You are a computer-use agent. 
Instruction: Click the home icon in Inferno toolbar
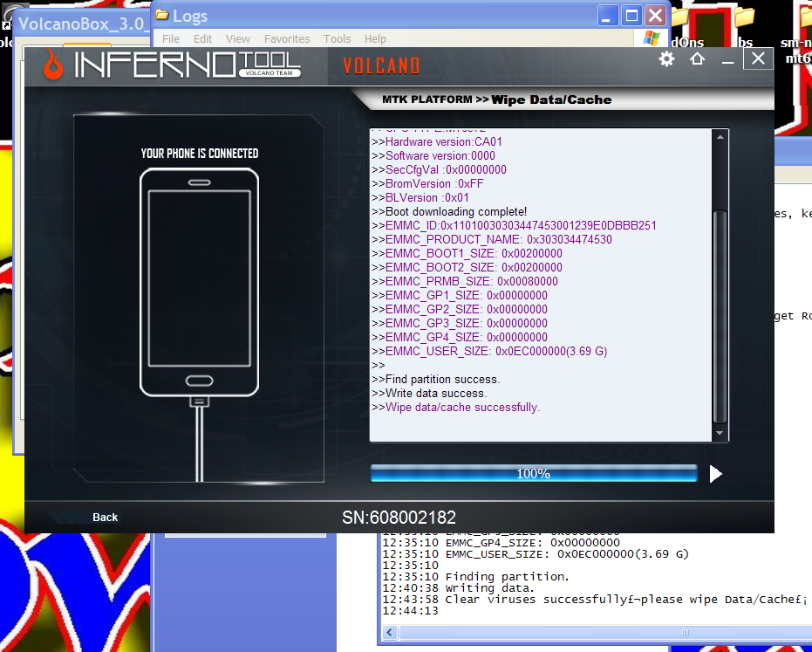(x=698, y=58)
